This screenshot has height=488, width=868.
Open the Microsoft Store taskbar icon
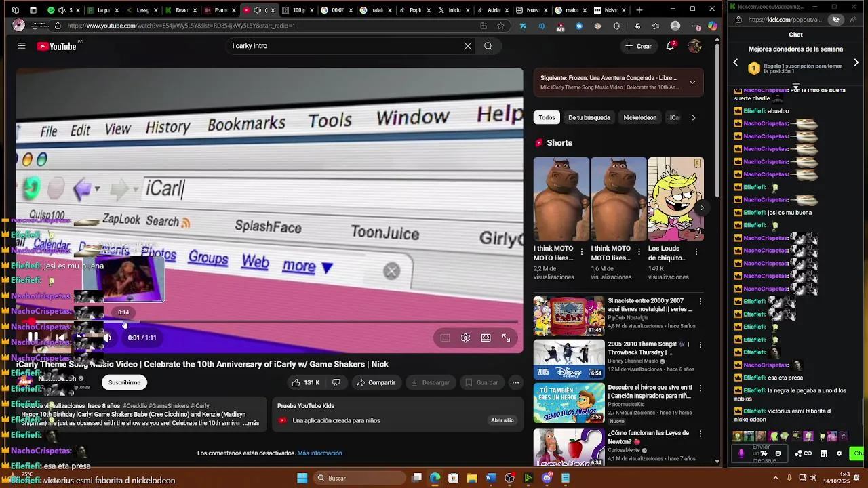pos(453,478)
